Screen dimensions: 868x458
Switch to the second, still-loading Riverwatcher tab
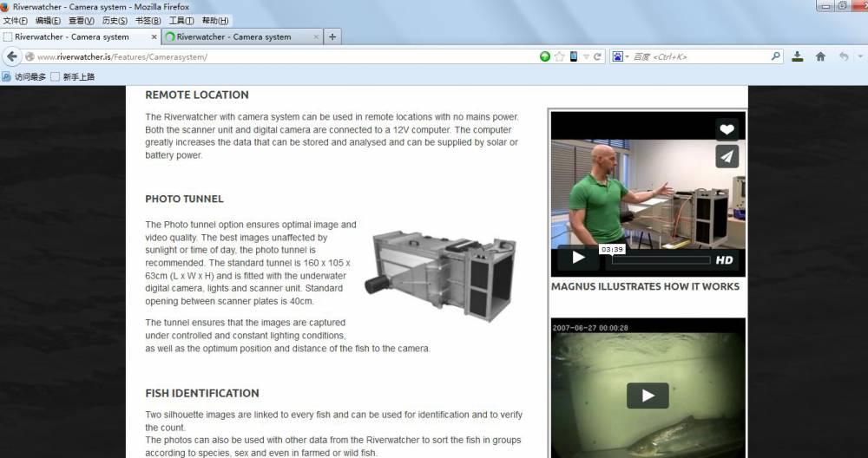242,37
